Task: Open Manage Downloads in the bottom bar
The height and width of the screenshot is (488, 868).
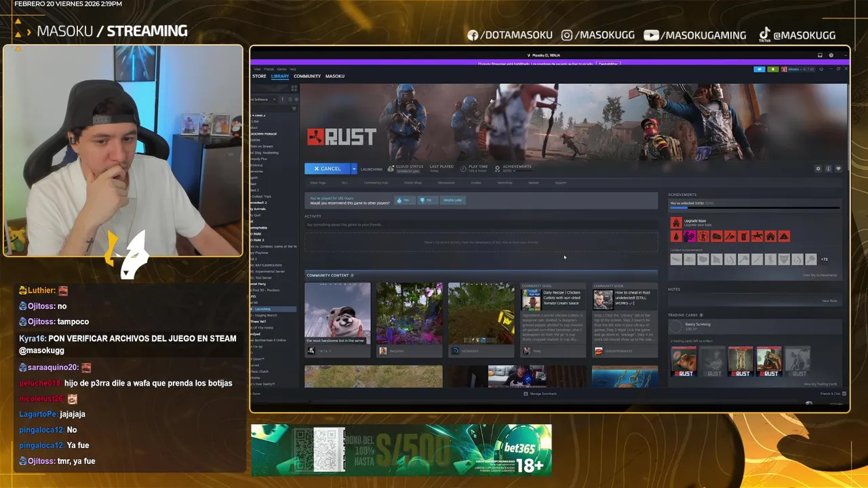Action: tap(540, 394)
